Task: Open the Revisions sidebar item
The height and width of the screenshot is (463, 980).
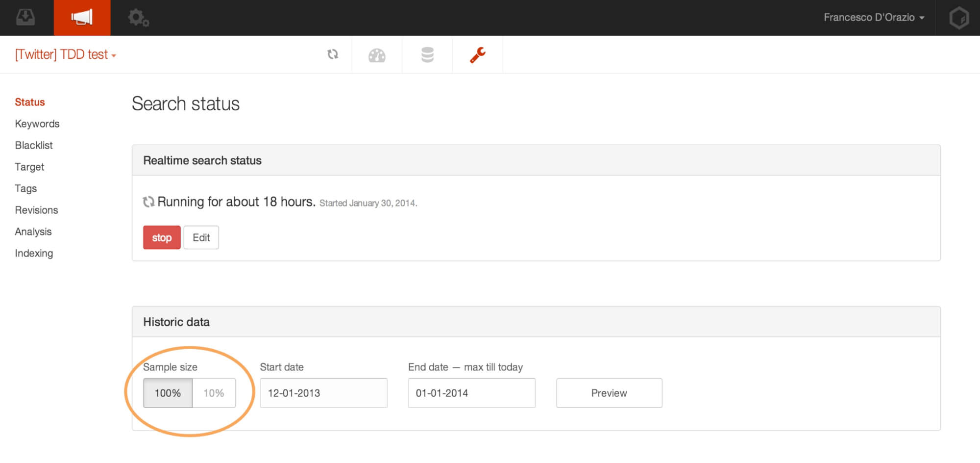Action: tap(36, 210)
